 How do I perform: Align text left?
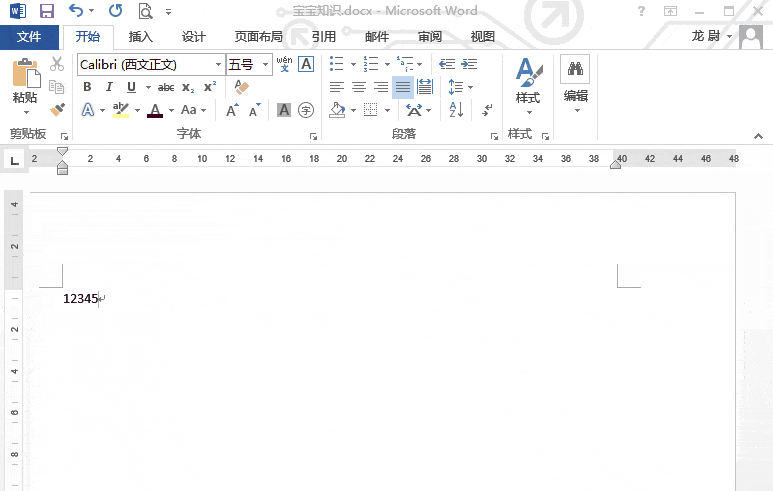[337, 87]
